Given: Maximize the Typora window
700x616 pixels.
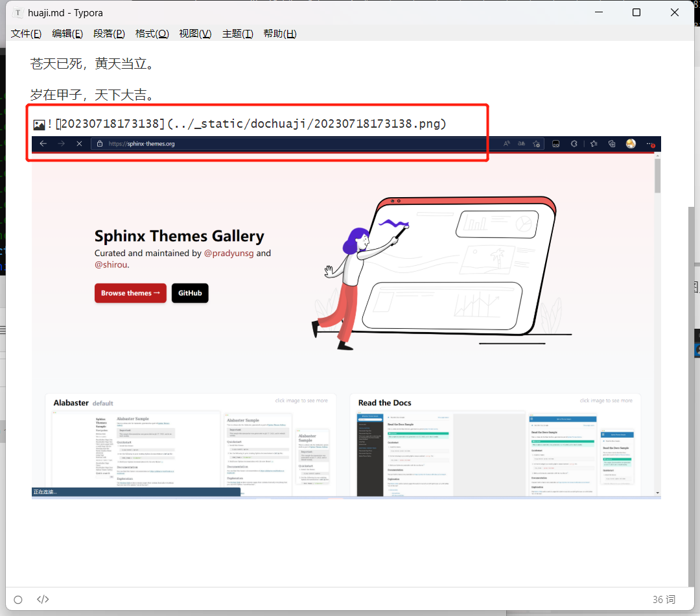Looking at the screenshot, I should pyautogui.click(x=636, y=12).
